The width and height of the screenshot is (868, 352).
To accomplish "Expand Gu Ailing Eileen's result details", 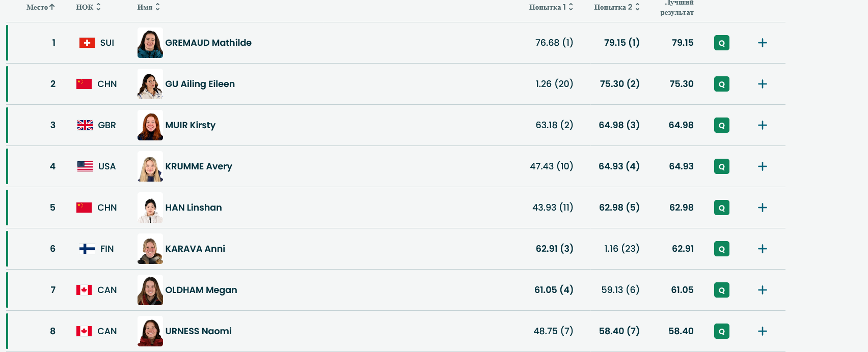I will pos(762,84).
